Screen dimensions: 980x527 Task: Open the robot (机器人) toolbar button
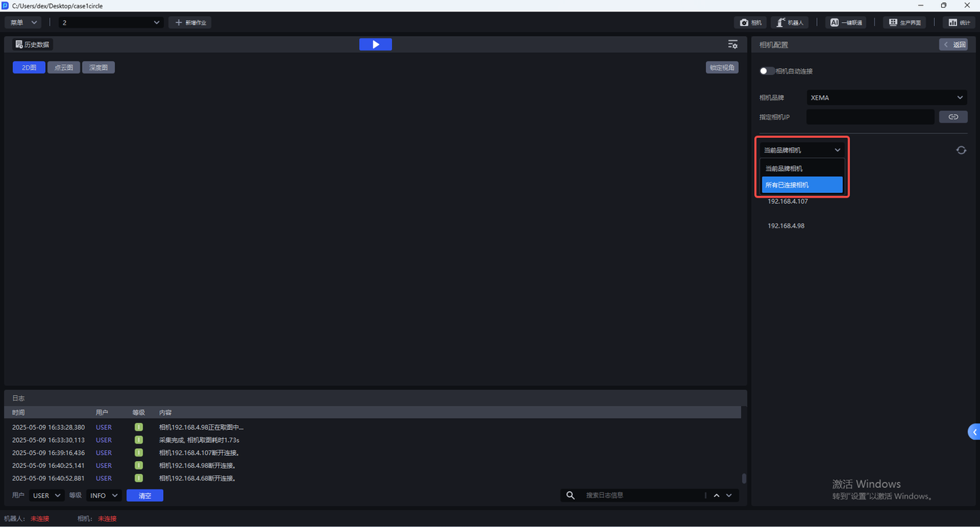click(789, 23)
